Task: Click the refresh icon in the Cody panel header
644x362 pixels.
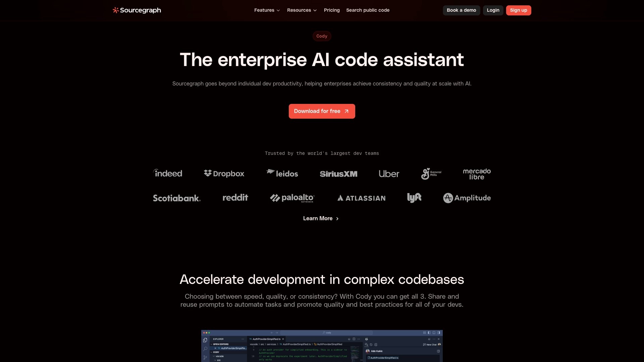Action: [x=429, y=339]
